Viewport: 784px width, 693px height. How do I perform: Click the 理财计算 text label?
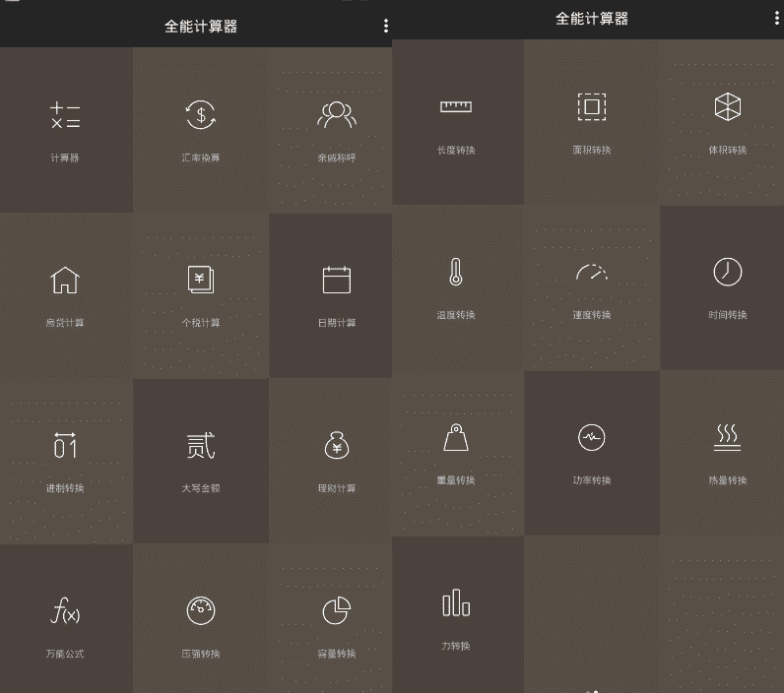pyautogui.click(x=337, y=488)
